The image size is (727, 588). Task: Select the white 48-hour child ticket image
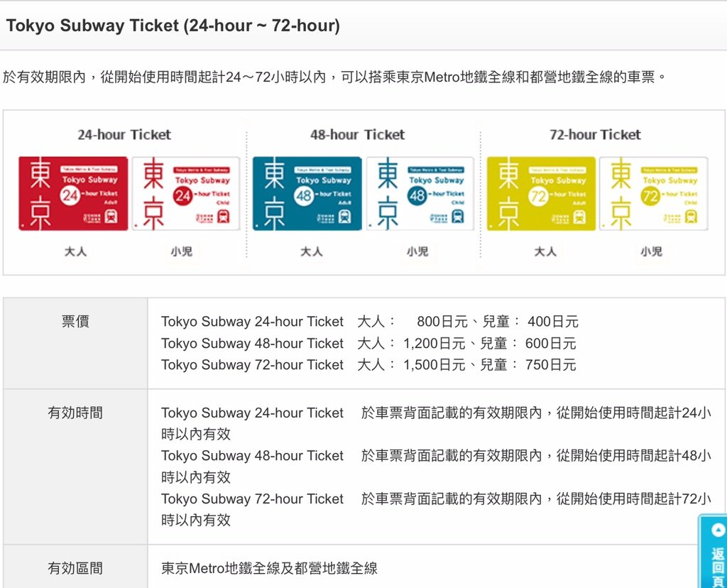420,193
